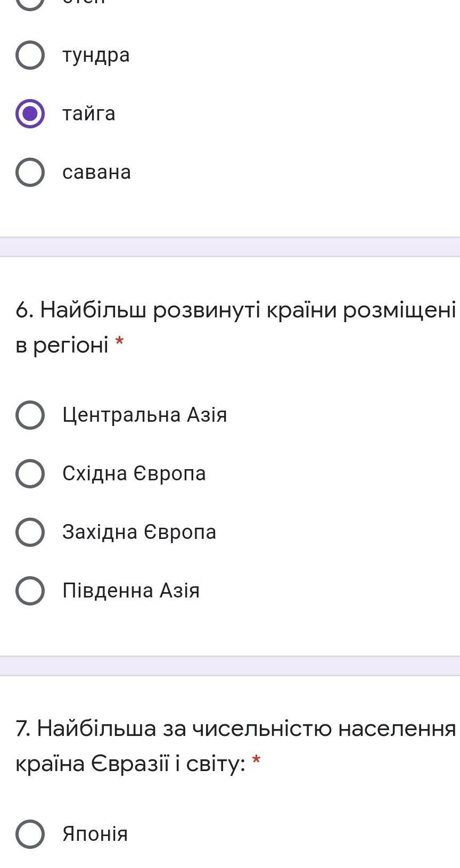Click the Японія answer label text
460x868 pixels.
pyautogui.click(x=95, y=833)
